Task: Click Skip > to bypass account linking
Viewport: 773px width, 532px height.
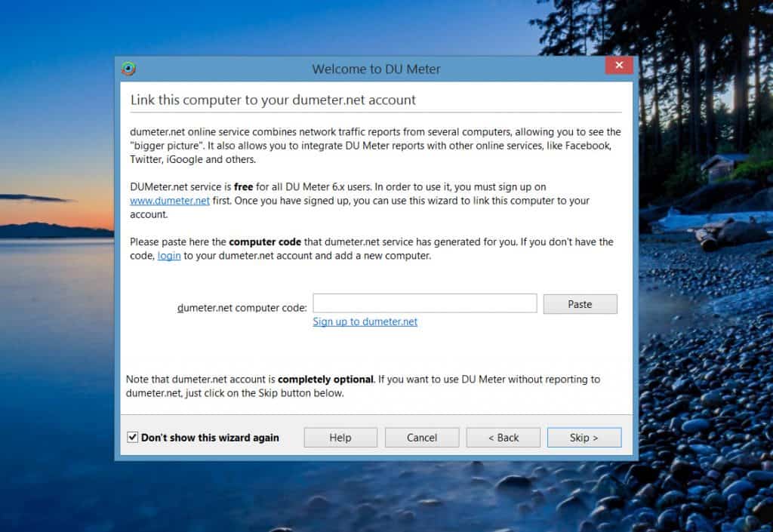Action: (584, 438)
